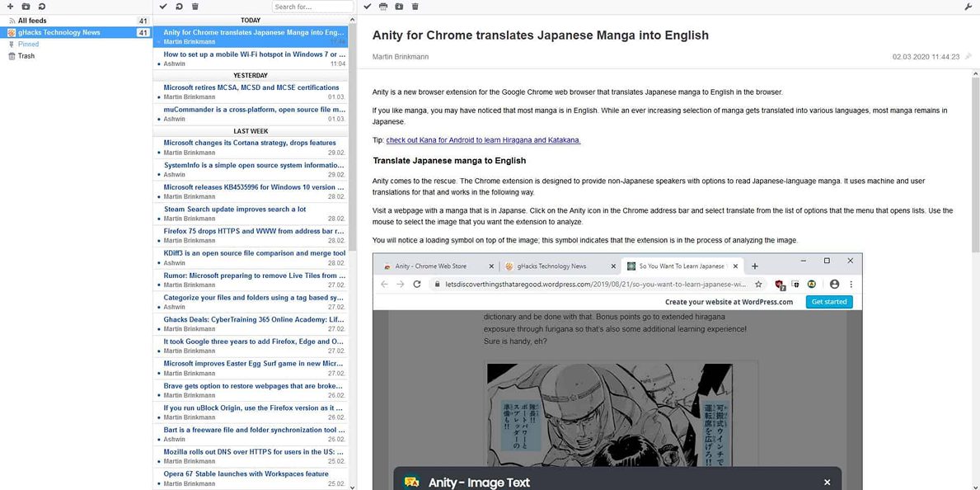Click the TODAY group header
The width and height of the screenshot is (980, 490).
click(x=251, y=20)
